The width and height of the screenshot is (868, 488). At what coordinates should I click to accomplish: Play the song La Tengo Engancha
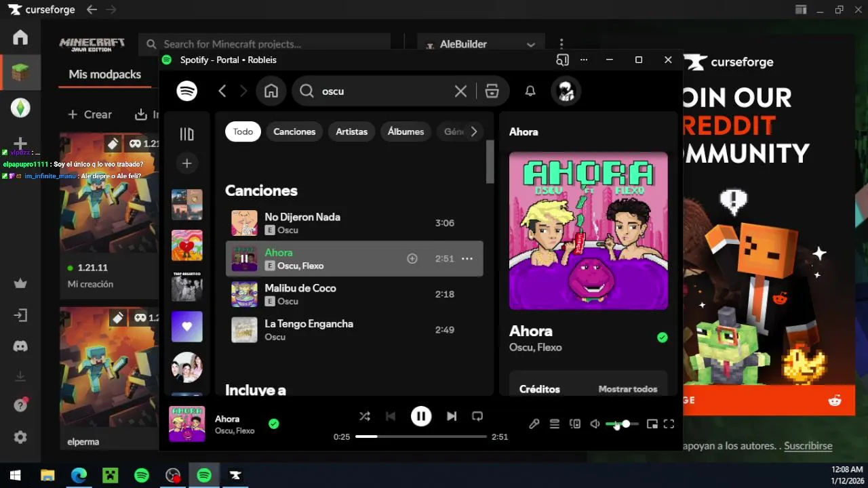(x=354, y=330)
